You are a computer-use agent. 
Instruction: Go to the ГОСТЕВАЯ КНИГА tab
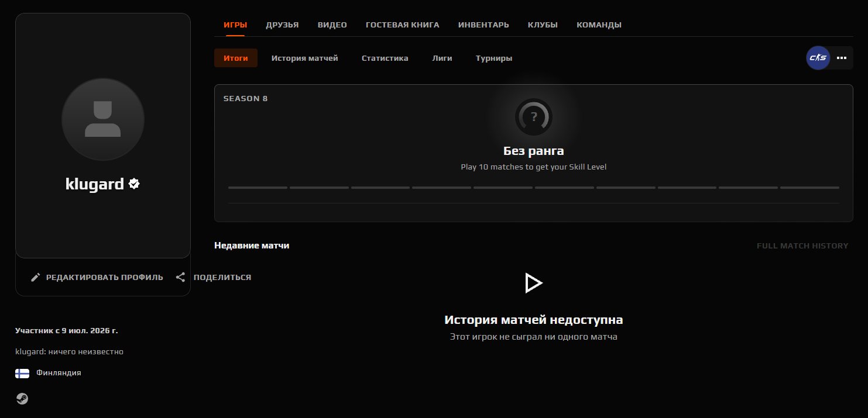coord(402,25)
